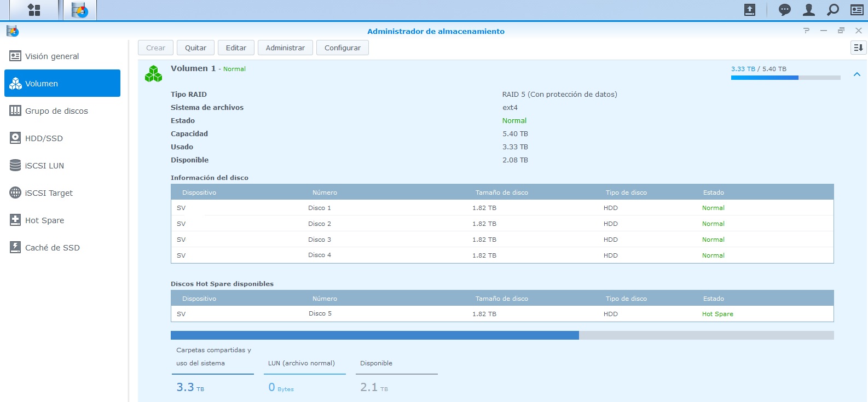The height and width of the screenshot is (402, 868).
Task: Open the widgets panel icon
Action: click(x=857, y=10)
